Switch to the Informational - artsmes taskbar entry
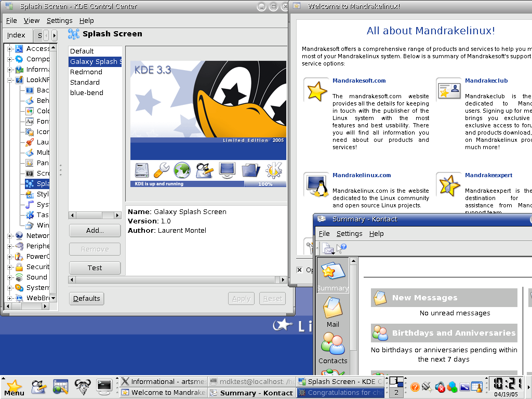The image size is (532, 399). pos(164,382)
